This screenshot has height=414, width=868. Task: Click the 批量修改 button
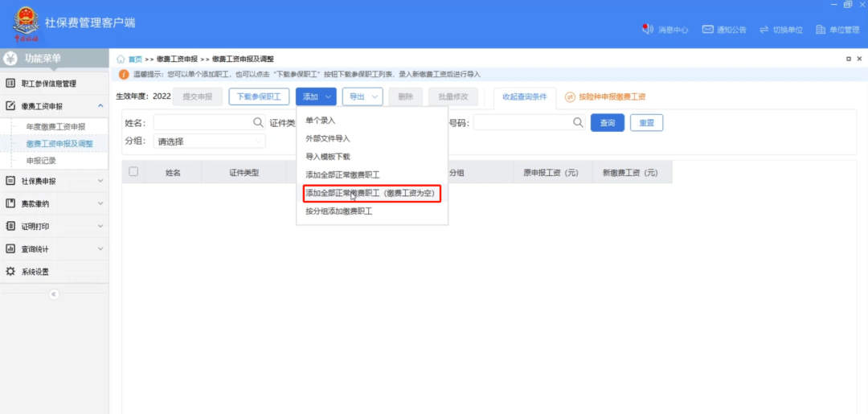point(453,96)
